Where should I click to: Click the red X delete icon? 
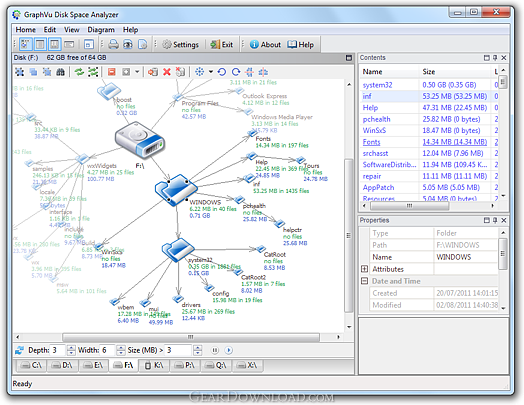tap(167, 72)
